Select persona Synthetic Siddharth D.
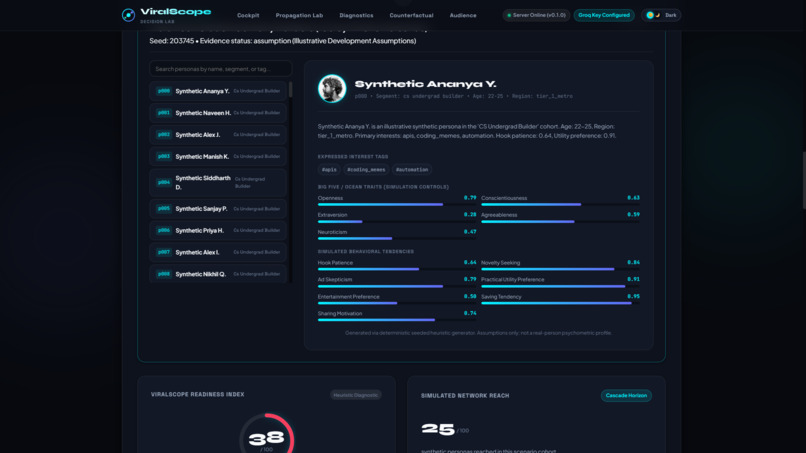 point(218,183)
